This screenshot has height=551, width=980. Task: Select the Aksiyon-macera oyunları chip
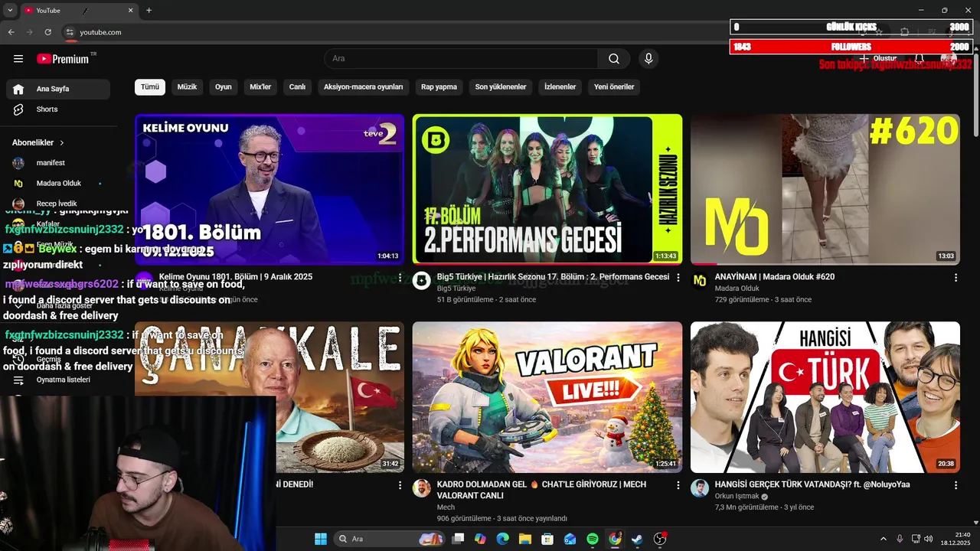363,87
